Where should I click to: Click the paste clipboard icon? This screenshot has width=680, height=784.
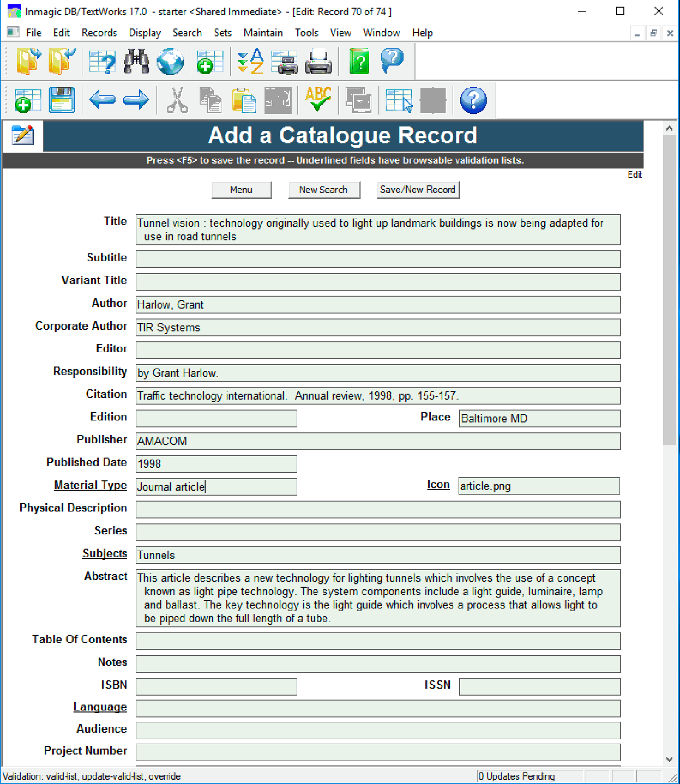point(244,100)
